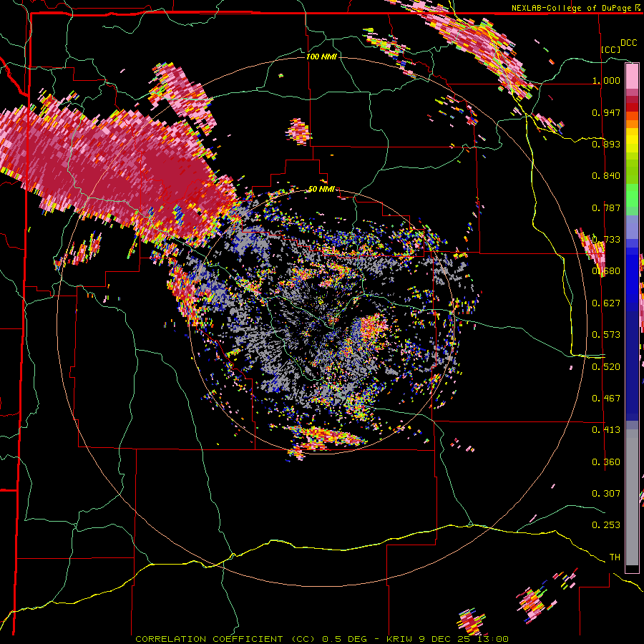Click the 0.840 value on the color scale
The image size is (644, 644).
[x=606, y=176]
